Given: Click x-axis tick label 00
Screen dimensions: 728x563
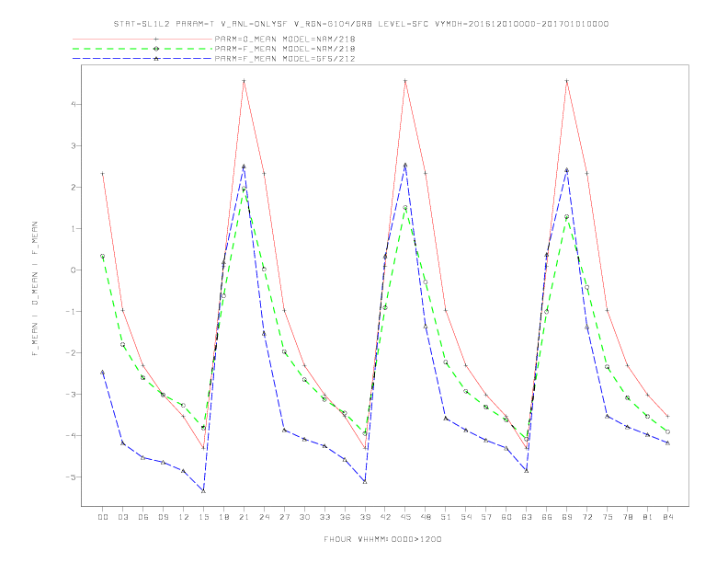Looking at the screenshot, I should (x=103, y=517).
